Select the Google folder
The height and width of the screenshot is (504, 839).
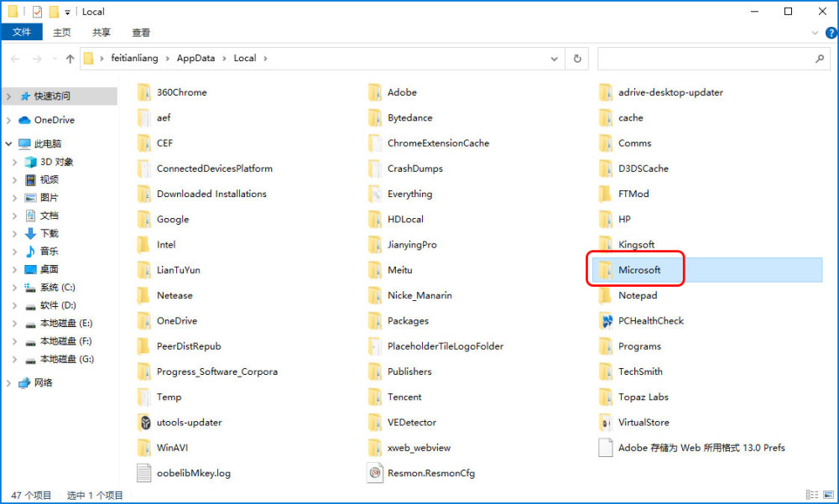click(172, 219)
